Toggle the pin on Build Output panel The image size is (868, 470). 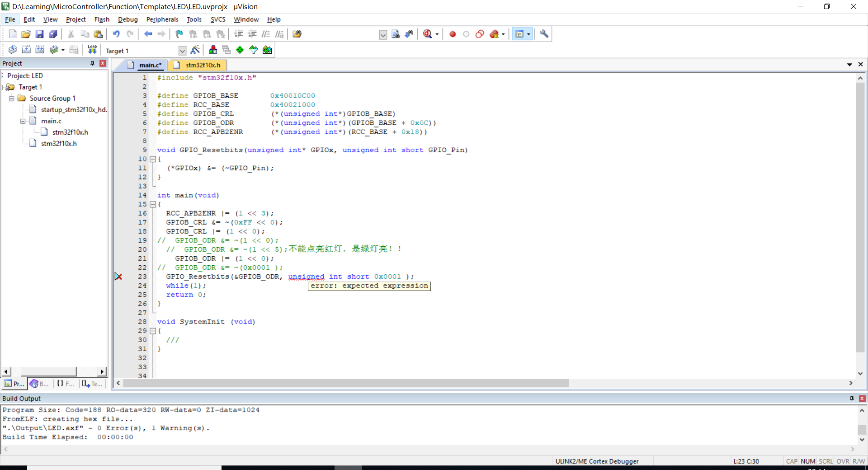[852, 398]
